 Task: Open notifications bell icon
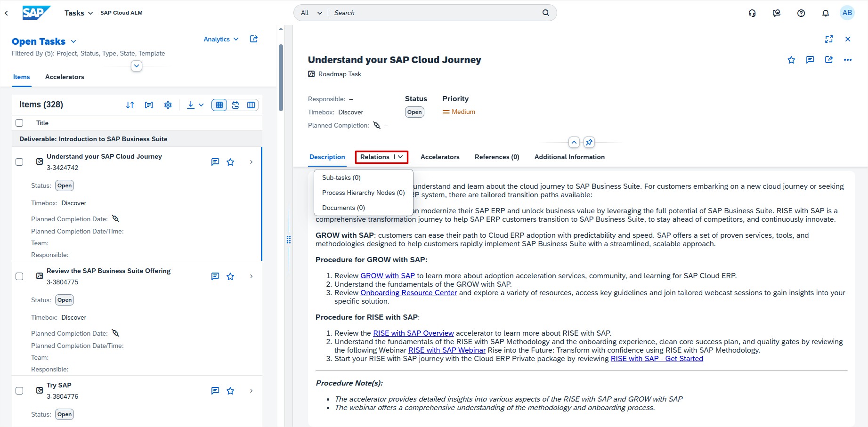tap(825, 13)
